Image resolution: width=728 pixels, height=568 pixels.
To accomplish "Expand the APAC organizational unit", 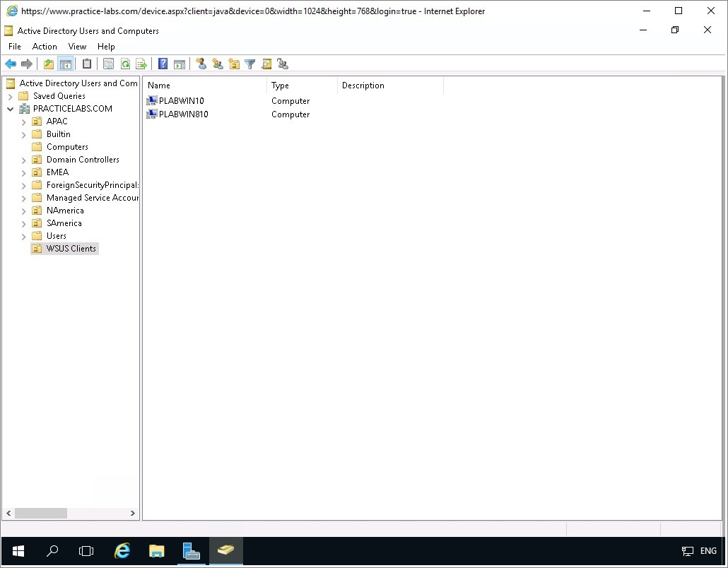I will point(23,122).
